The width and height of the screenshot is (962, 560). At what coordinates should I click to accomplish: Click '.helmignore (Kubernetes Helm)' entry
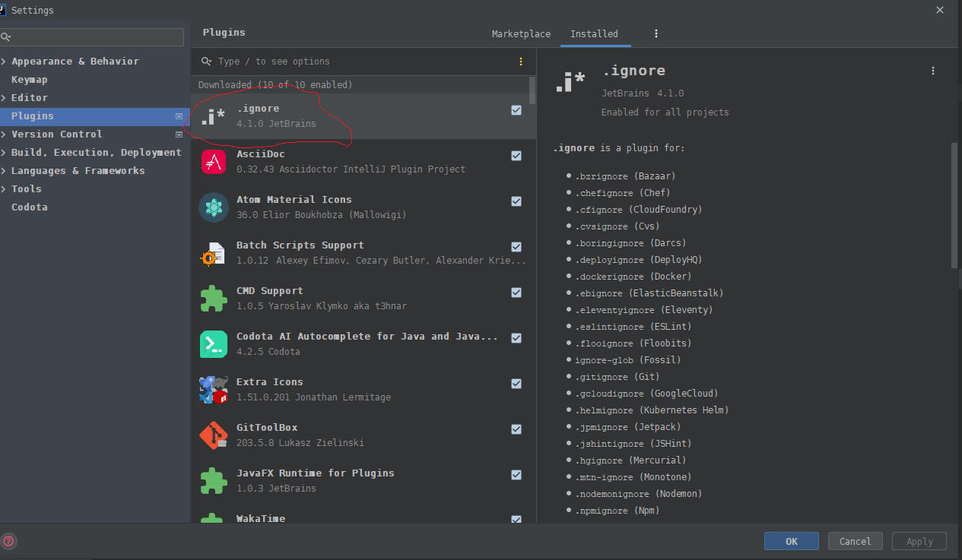pos(652,410)
